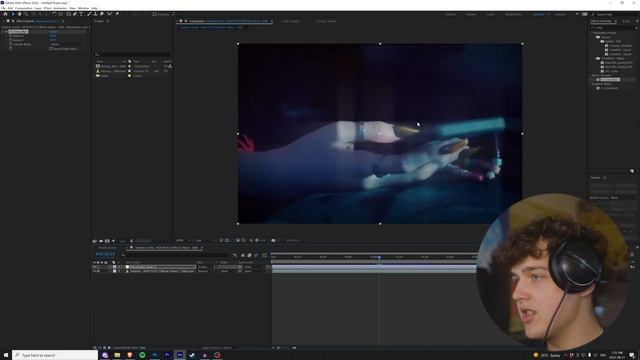Viewport: 640px width, 360px height.
Task: Toggle visibility eye of first timeline layer
Action: click(x=95, y=267)
